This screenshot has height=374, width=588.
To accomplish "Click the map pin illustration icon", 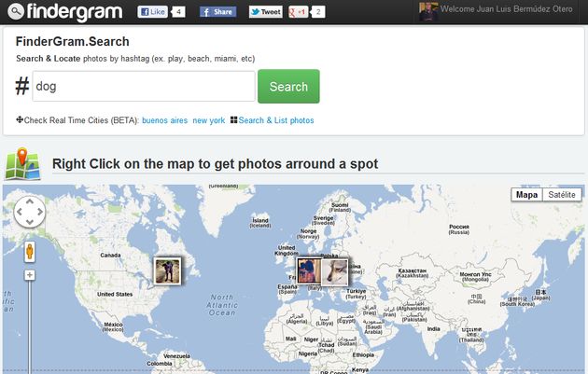I will click(22, 163).
